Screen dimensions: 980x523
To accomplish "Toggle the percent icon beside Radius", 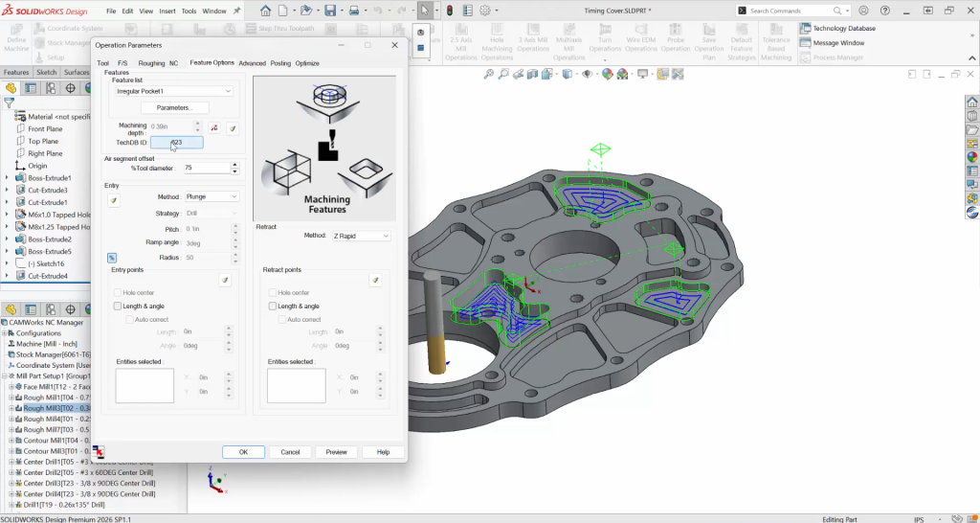I will (112, 258).
